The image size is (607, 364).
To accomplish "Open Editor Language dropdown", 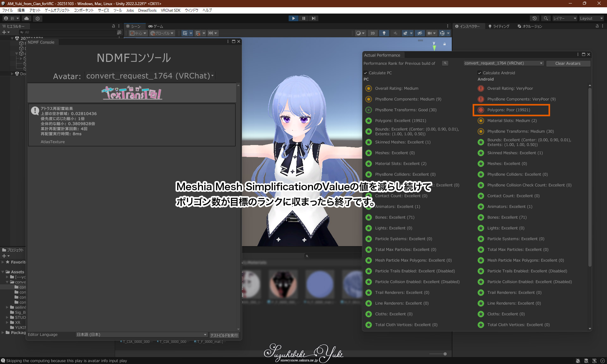I will pyautogui.click(x=142, y=335).
